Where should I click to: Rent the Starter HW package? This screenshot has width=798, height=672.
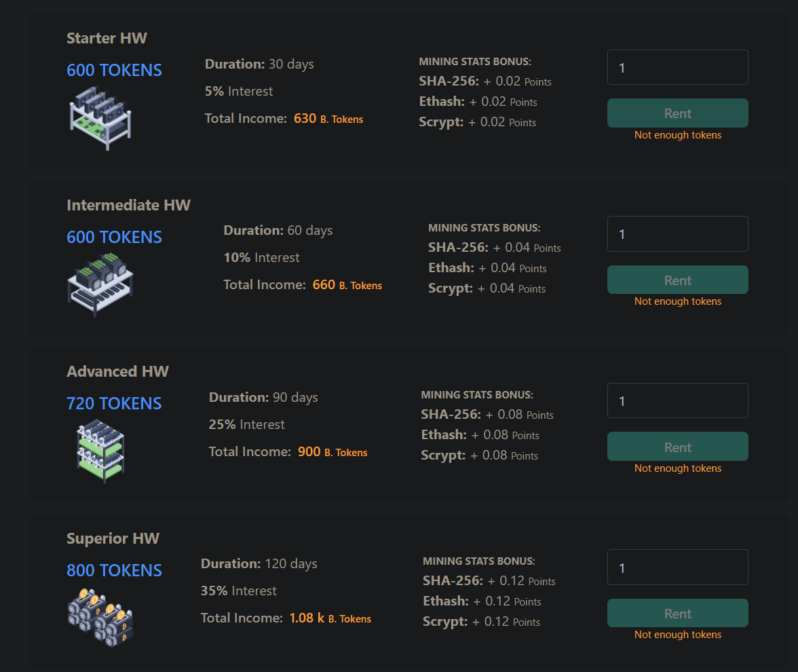click(x=677, y=113)
